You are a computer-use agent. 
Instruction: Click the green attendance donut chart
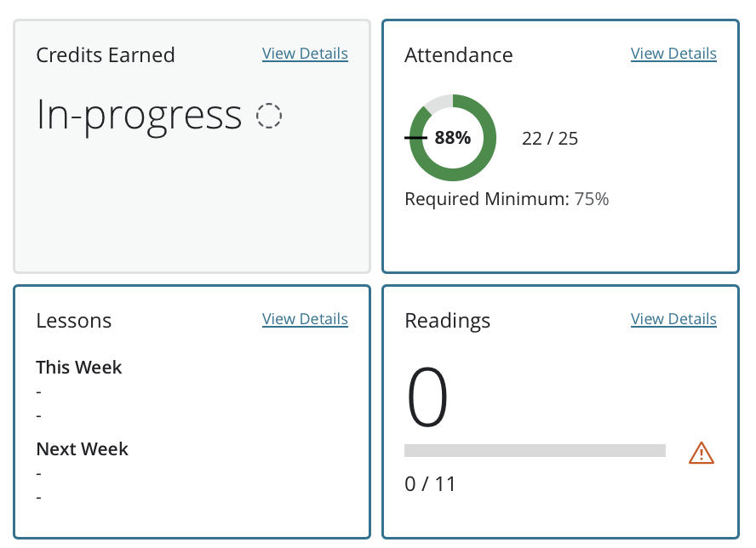(x=453, y=138)
